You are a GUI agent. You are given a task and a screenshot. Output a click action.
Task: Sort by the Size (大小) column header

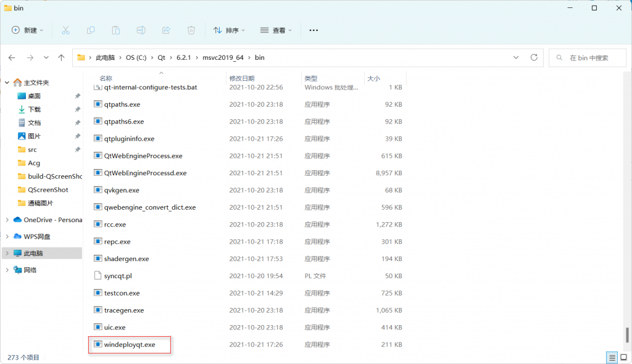[x=373, y=78]
